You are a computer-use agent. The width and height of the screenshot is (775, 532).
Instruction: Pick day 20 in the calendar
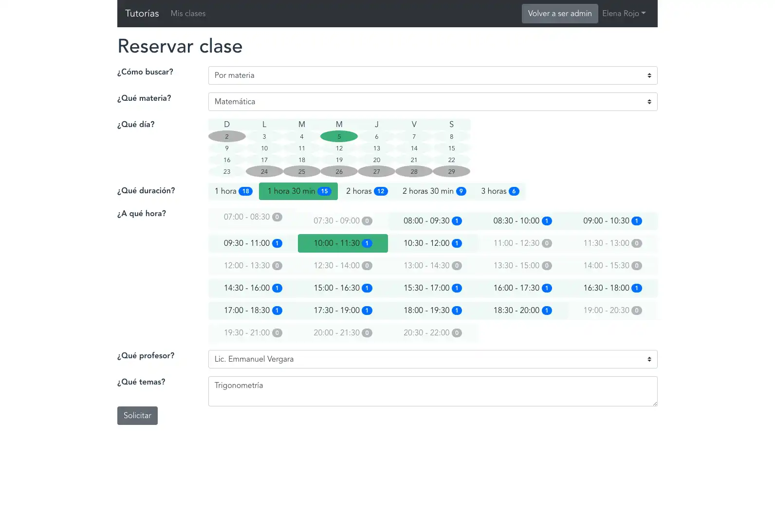(377, 160)
